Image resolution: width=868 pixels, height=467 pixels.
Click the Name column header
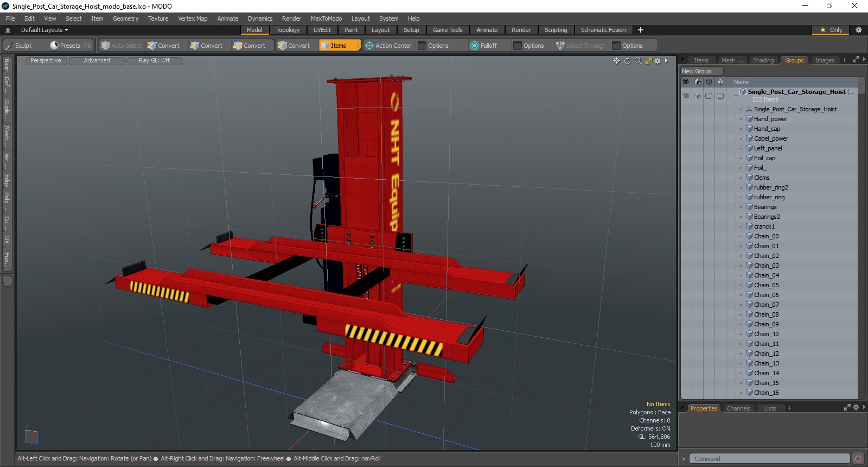[741, 82]
